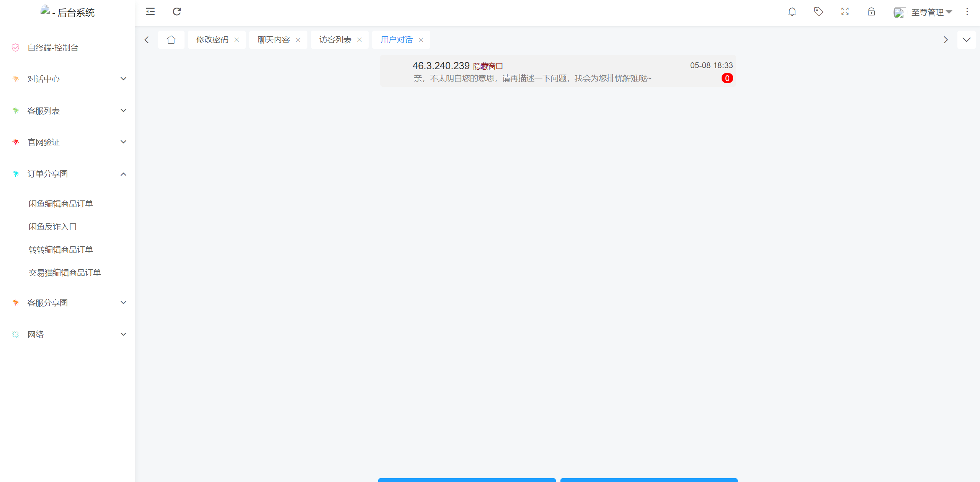Close the 访客列表 tab
Viewport: 980px width, 482px height.
[359, 40]
